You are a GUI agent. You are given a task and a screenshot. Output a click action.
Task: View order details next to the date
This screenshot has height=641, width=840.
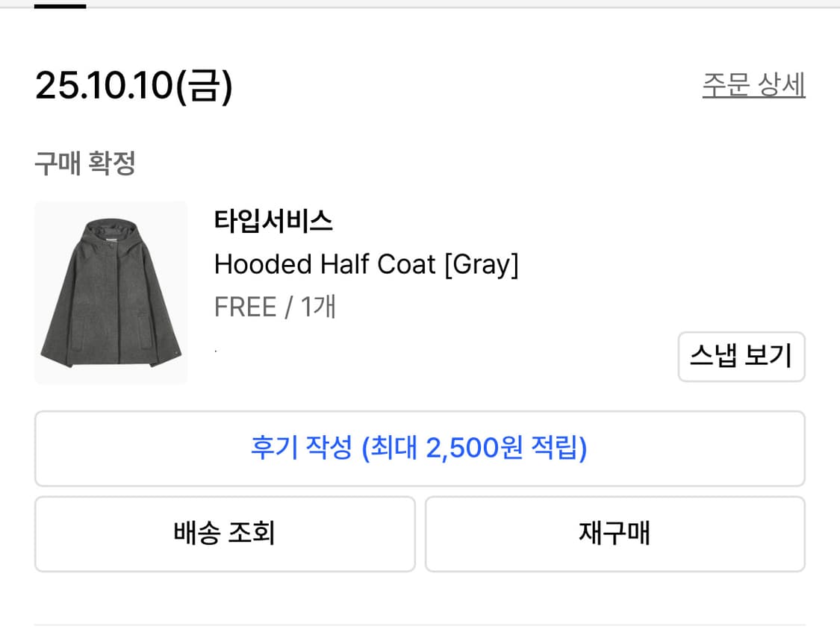click(753, 85)
